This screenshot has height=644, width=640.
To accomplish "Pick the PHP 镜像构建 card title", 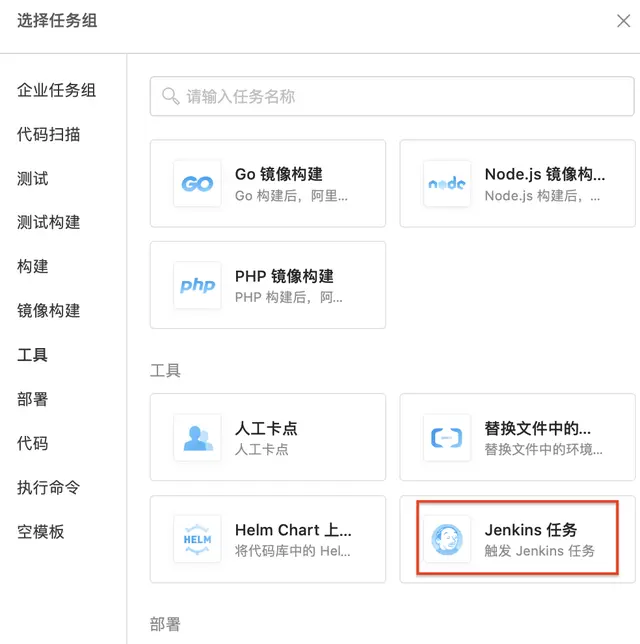I will click(x=284, y=276).
